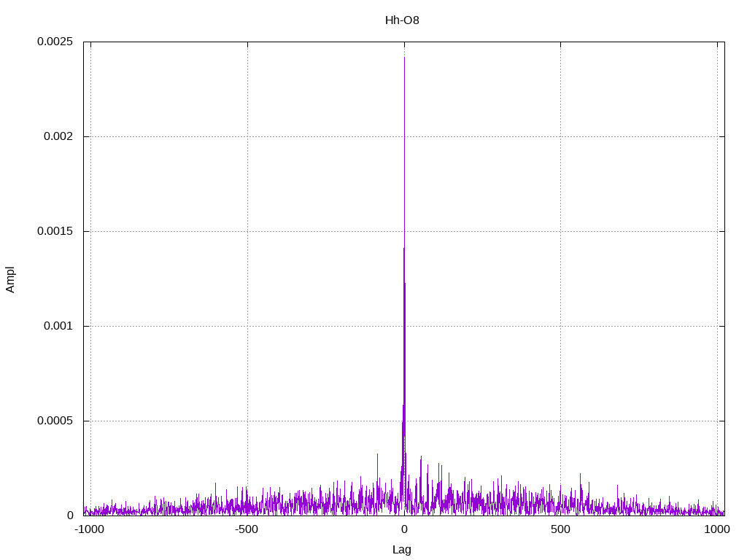The height and width of the screenshot is (560, 747).
Task: Click the x-axis tick label '1000'
Action: pyautogui.click(x=717, y=529)
